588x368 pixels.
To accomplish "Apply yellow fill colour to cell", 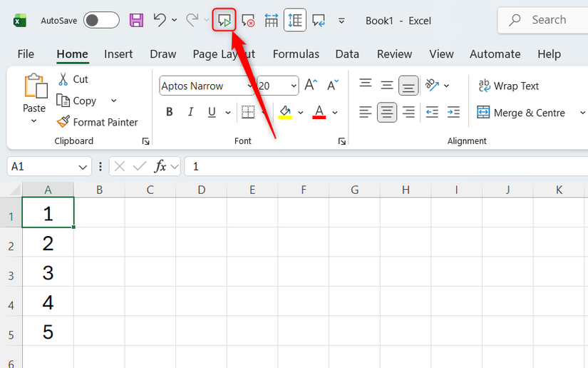I will coord(285,112).
